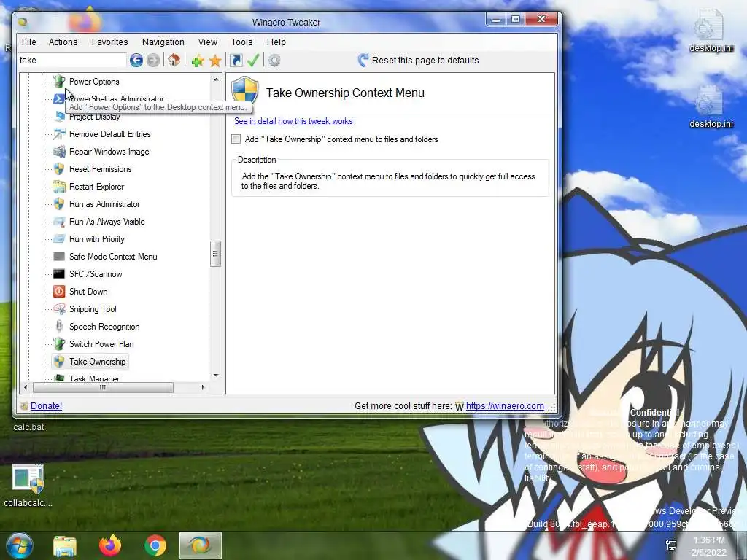Click the network icon in system tray
This screenshot has height=560, width=747.
(x=671, y=545)
